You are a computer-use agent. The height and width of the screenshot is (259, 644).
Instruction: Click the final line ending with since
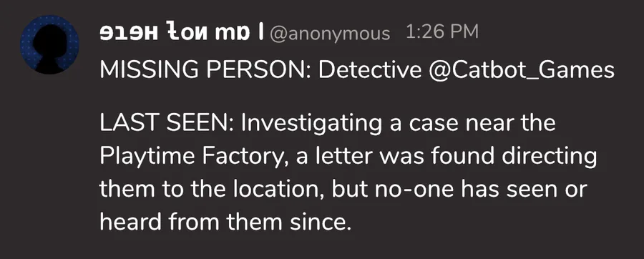(x=226, y=222)
